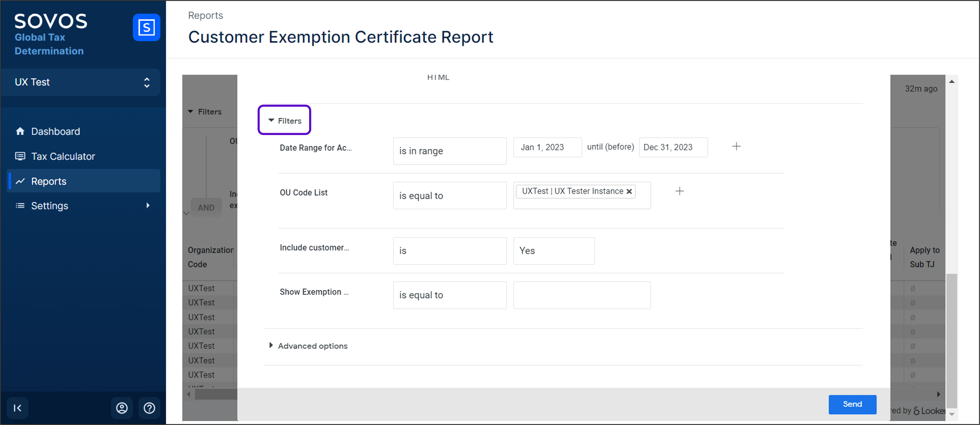Screen dimensions: 980x425
Task: Click the Dashboard home icon
Action: tap(20, 131)
